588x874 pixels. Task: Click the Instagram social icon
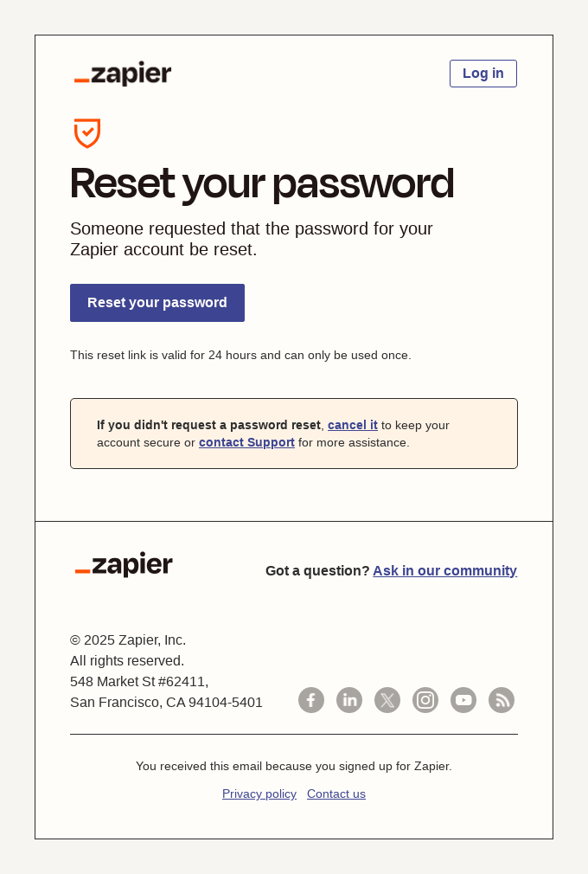(425, 700)
